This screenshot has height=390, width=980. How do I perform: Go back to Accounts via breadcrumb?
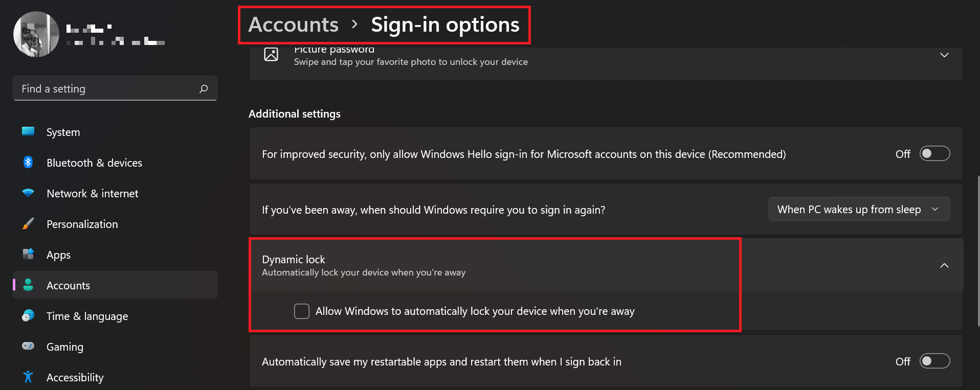(294, 25)
